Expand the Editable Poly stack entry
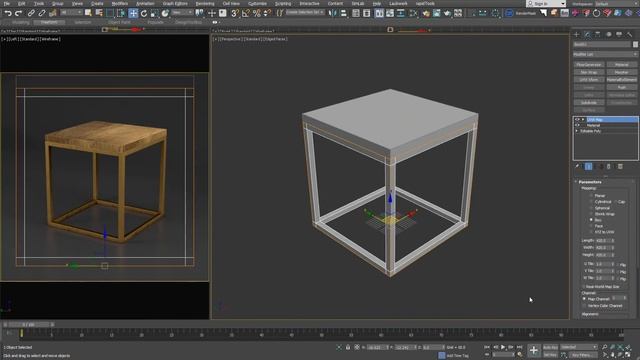The width and height of the screenshot is (640, 360). pyautogui.click(x=577, y=131)
